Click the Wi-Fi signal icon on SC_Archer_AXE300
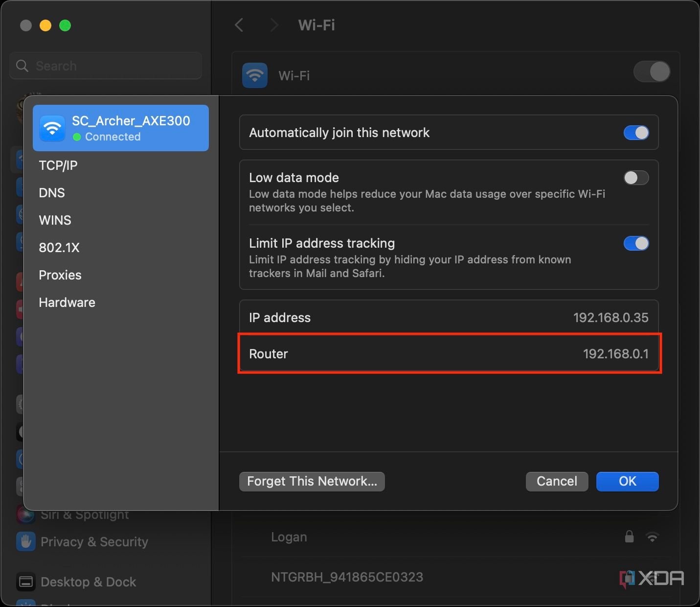Image resolution: width=700 pixels, height=607 pixels. 52,128
